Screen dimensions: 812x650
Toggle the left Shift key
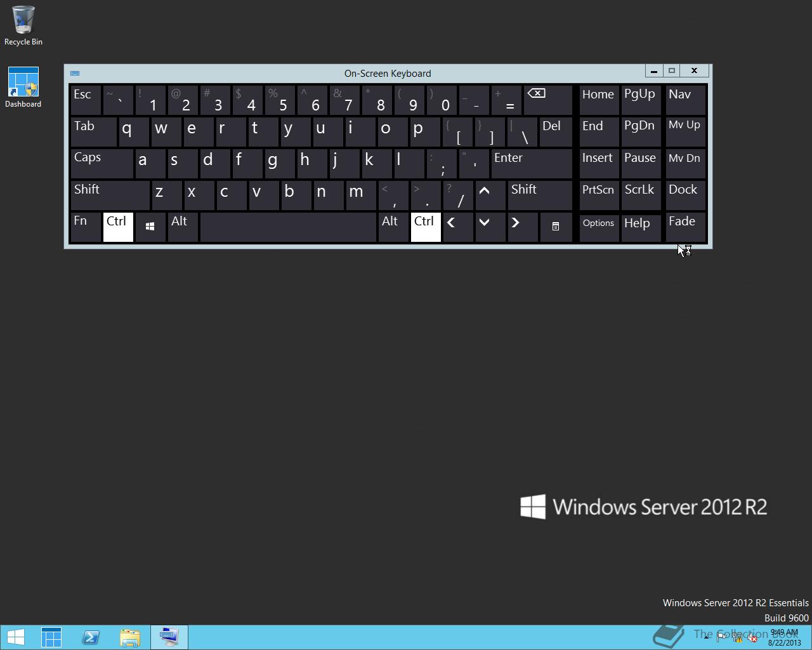click(x=110, y=195)
